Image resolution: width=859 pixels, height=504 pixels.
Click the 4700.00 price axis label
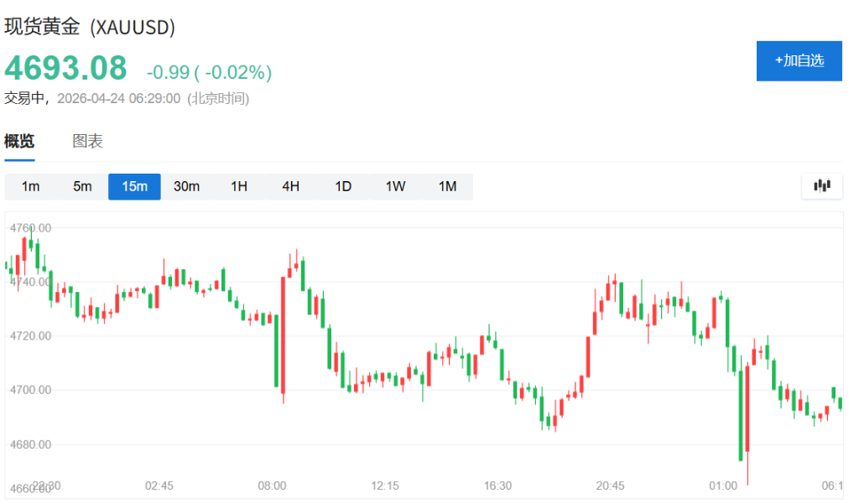click(x=29, y=390)
